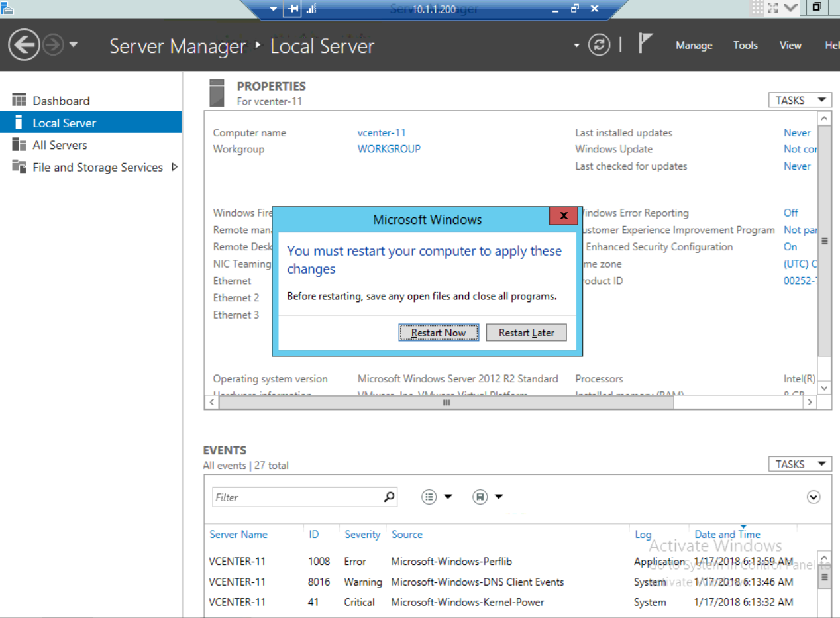The height and width of the screenshot is (618, 840).
Task: Open Server Manager notifications flag
Action: click(645, 44)
